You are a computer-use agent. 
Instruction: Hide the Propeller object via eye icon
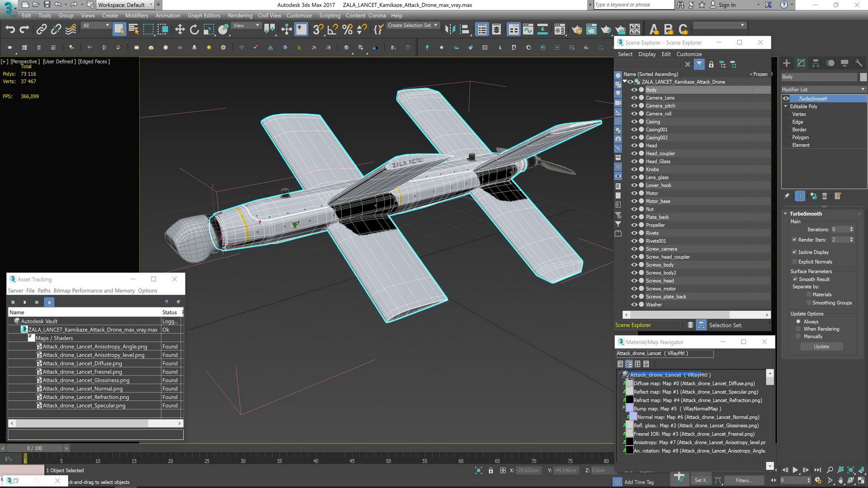coord(634,225)
